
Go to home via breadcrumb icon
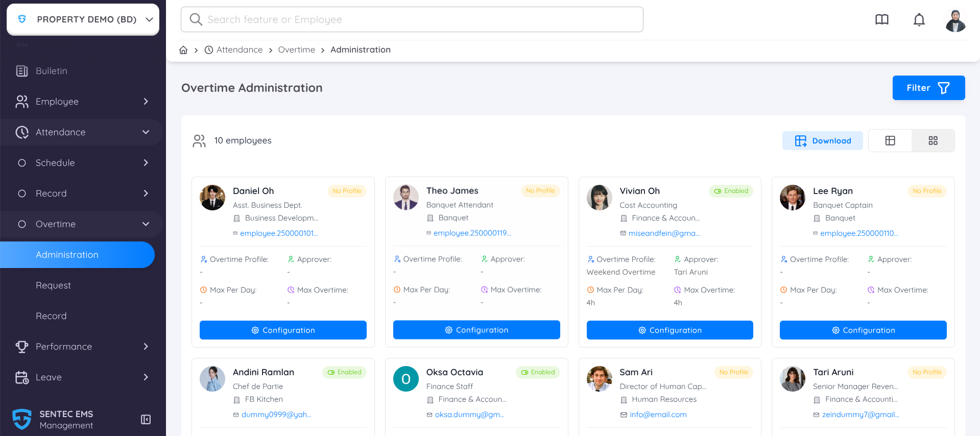(183, 50)
